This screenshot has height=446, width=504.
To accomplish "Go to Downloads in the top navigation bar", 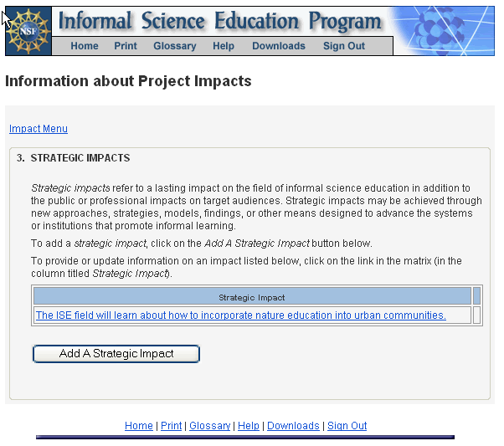I will [279, 46].
